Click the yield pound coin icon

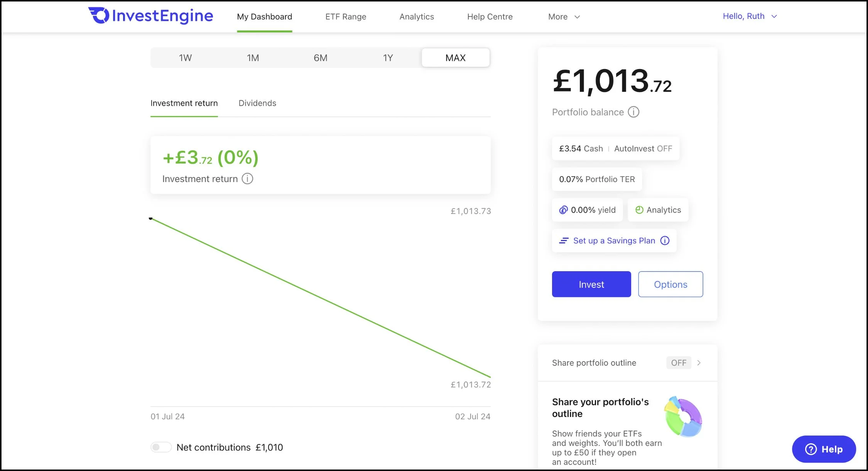pyautogui.click(x=563, y=210)
